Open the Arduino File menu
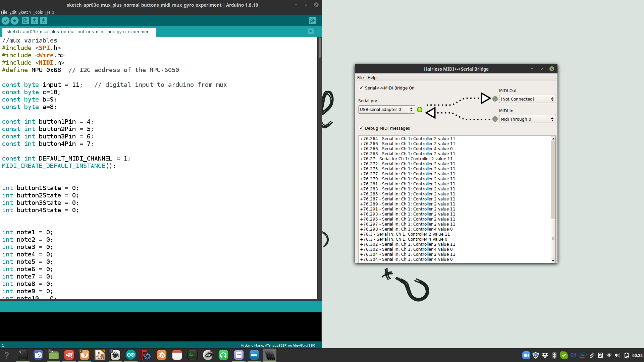This screenshot has width=644, height=362. 4,12
